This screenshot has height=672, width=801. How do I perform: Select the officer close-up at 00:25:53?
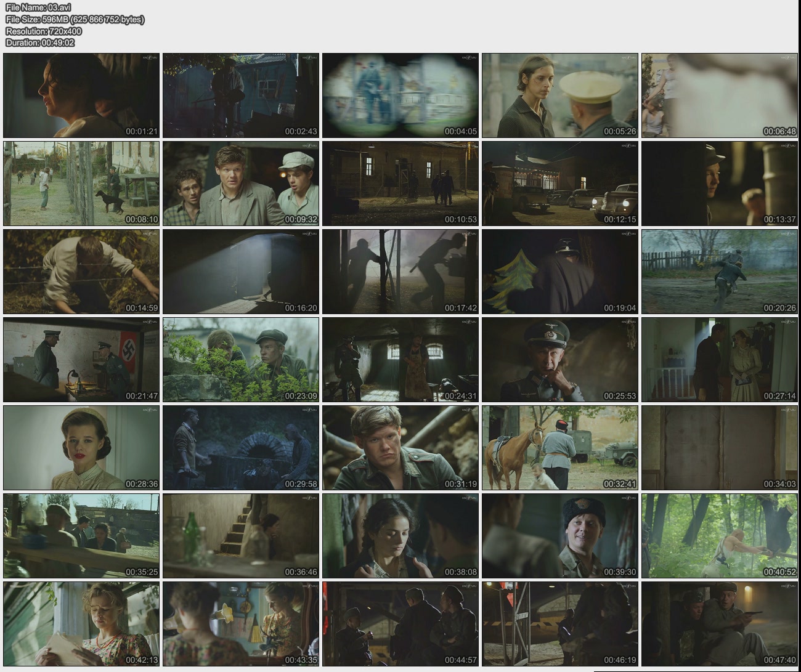point(560,360)
